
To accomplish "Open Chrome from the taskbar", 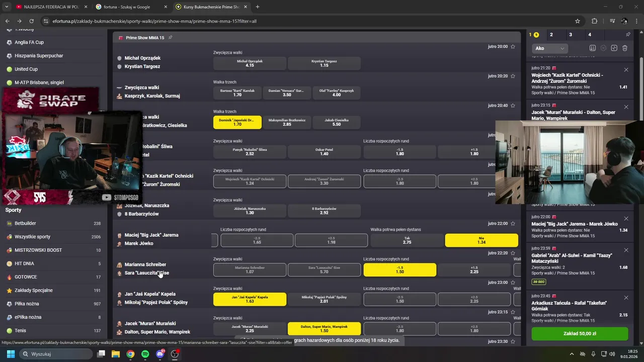I will pos(130,354).
